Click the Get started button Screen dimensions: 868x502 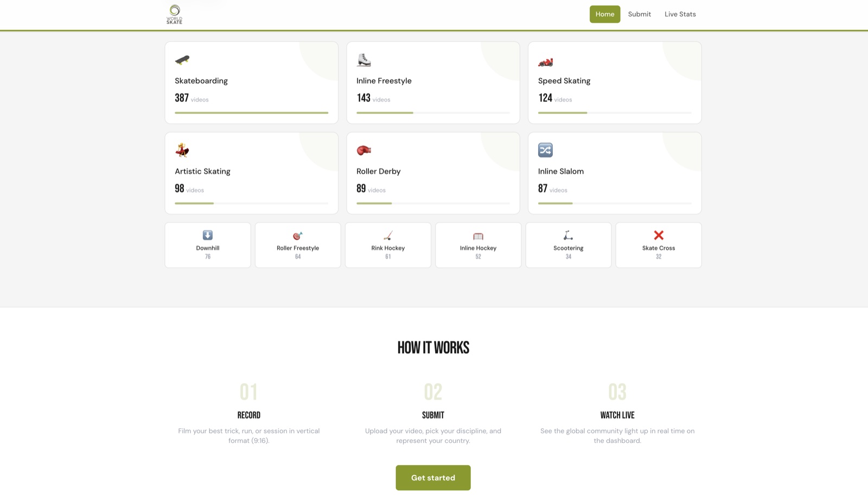433,478
